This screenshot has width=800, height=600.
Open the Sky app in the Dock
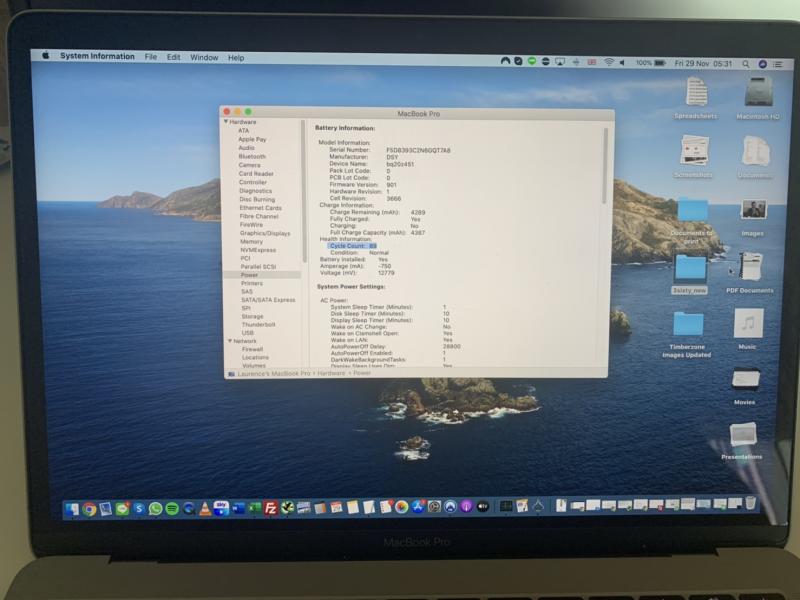tap(221, 508)
